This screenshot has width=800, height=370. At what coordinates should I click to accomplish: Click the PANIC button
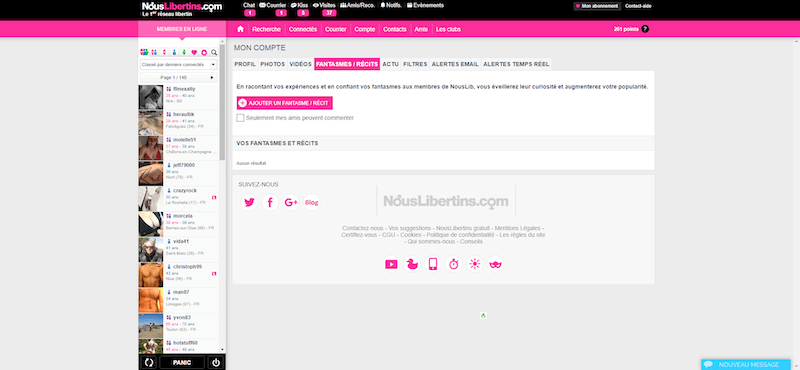[182, 362]
